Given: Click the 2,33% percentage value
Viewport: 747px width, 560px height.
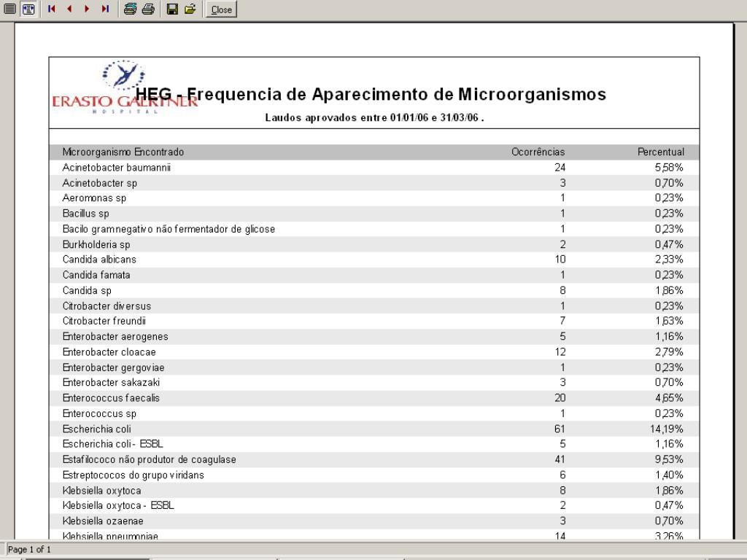Looking at the screenshot, I should pos(669,260).
